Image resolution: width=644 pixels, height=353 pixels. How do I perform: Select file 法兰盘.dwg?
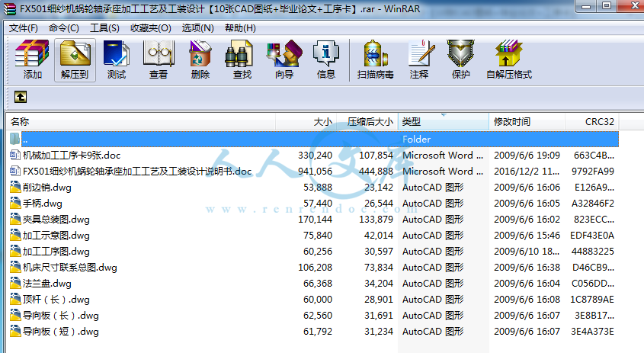[x=46, y=284]
